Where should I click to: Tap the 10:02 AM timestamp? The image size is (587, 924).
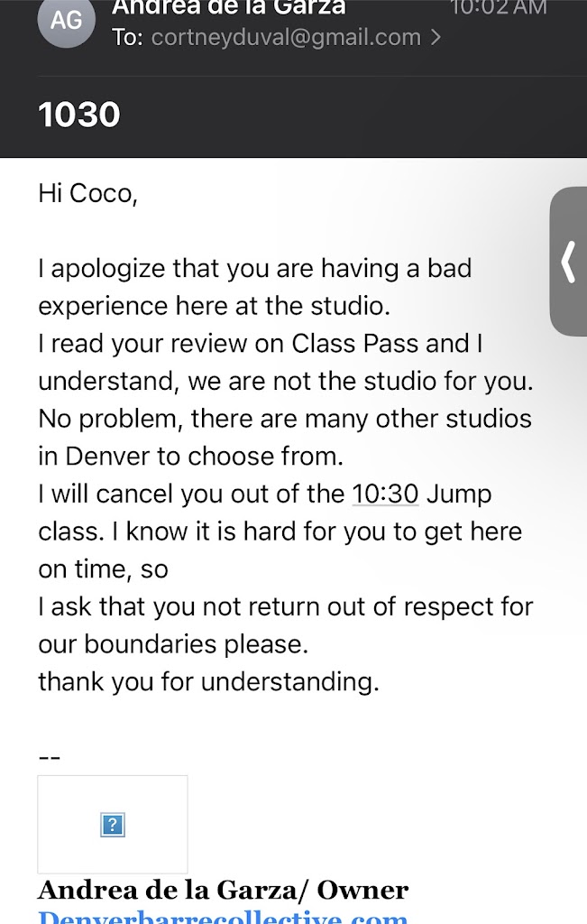coord(498,7)
